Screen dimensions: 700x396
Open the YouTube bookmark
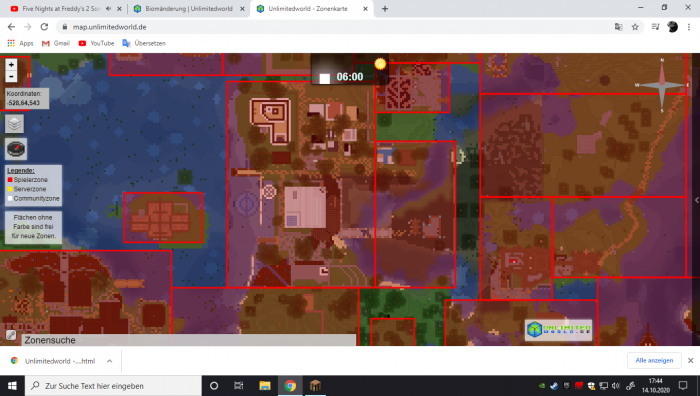(96, 43)
